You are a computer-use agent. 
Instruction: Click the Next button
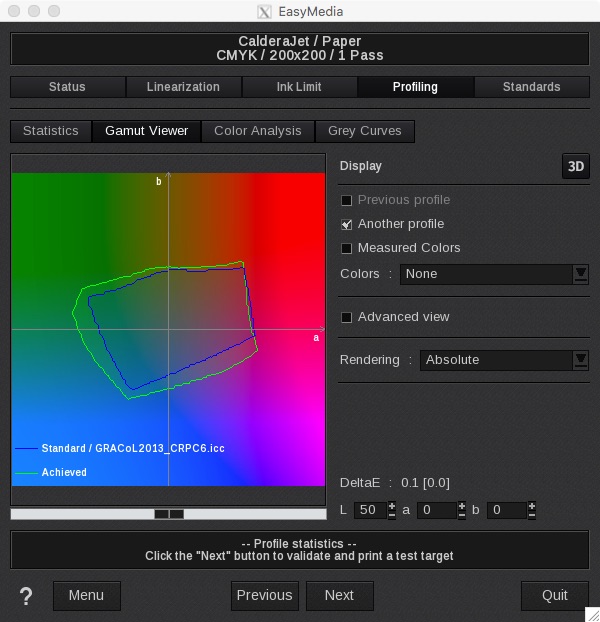pyautogui.click(x=339, y=595)
